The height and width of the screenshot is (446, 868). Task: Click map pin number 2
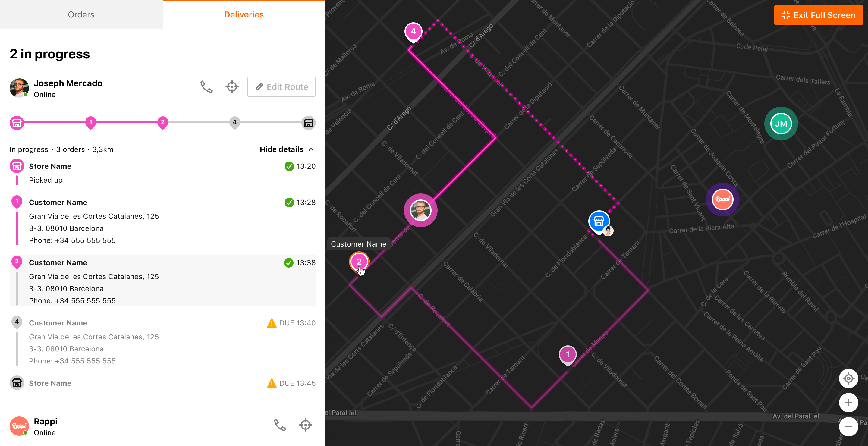point(359,262)
